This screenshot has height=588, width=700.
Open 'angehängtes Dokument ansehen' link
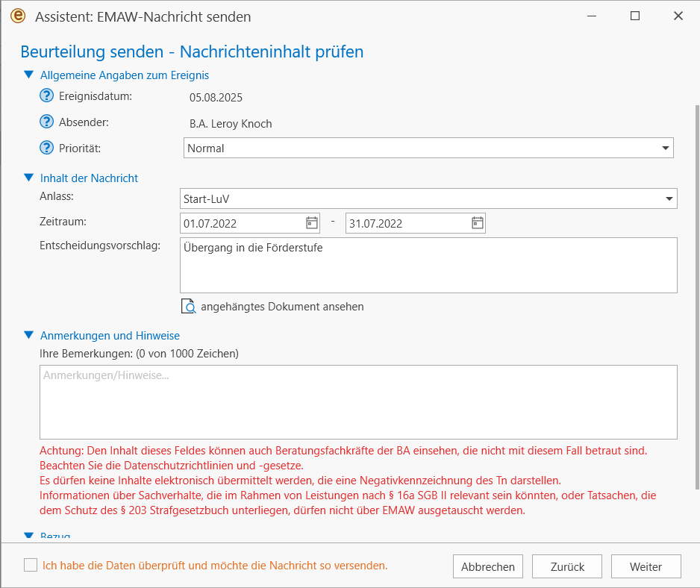coord(282,307)
